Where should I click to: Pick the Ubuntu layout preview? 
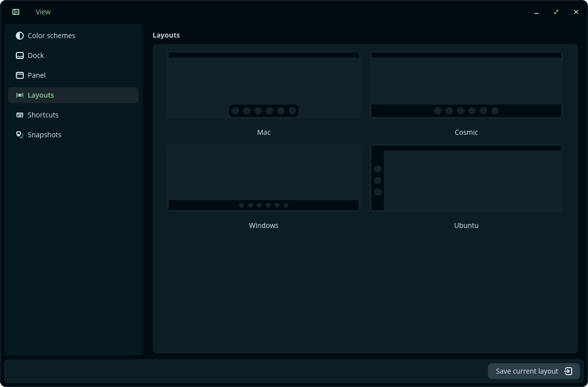pos(466,178)
